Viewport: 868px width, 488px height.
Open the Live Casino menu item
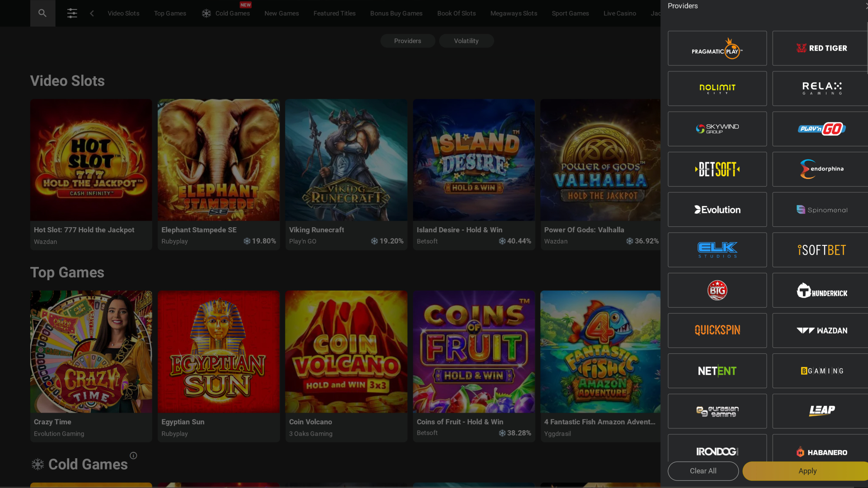pos(620,13)
